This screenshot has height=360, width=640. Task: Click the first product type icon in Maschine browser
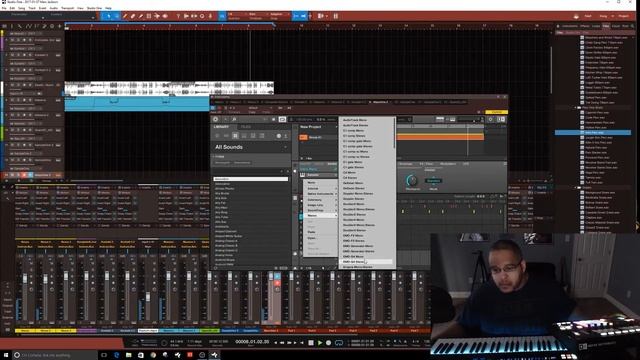217,136
